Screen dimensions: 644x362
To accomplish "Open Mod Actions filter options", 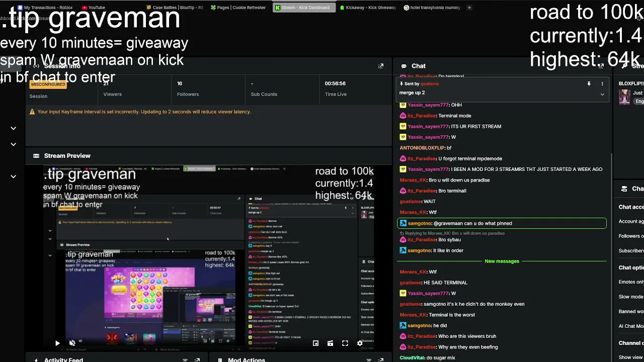I will (369, 360).
